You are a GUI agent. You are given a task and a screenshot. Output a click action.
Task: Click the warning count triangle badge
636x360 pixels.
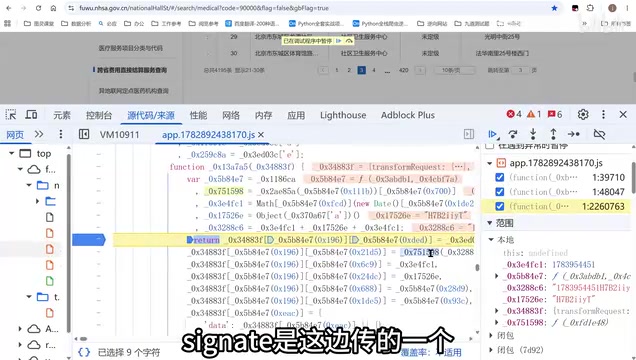534,115
